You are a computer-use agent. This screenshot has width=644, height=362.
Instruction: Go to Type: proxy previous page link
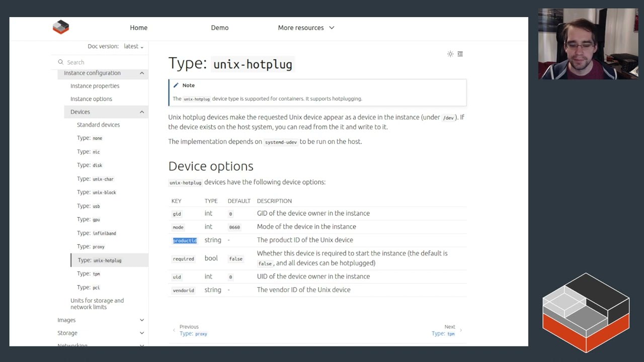pos(193,334)
